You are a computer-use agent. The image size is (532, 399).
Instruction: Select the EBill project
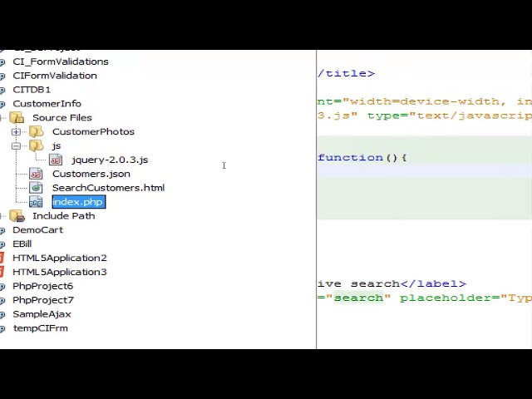tap(22, 244)
